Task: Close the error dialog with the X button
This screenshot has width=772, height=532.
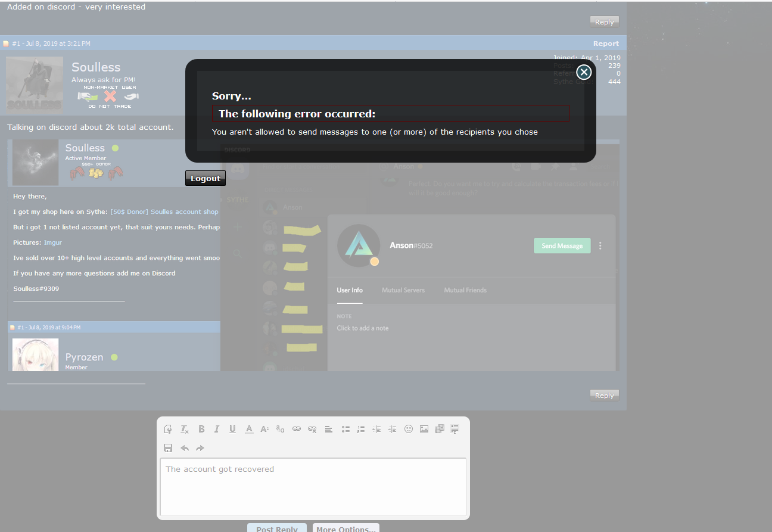Action: [x=584, y=72]
